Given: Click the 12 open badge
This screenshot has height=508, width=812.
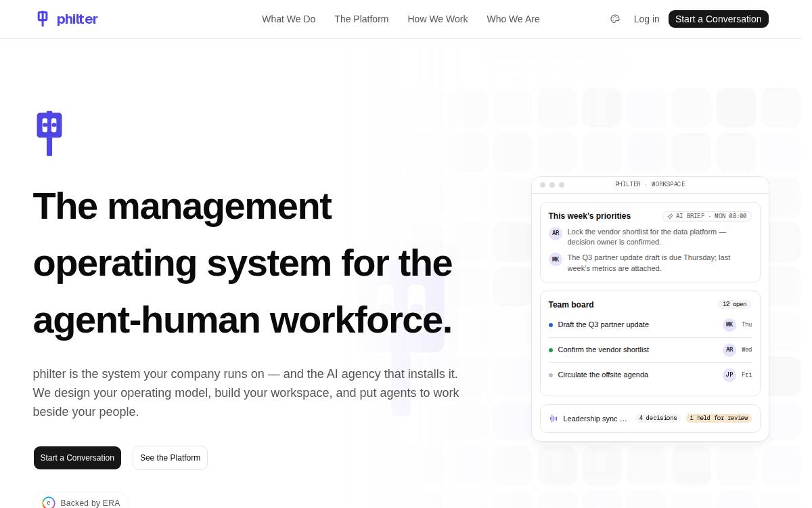Looking at the screenshot, I should click(x=735, y=305).
